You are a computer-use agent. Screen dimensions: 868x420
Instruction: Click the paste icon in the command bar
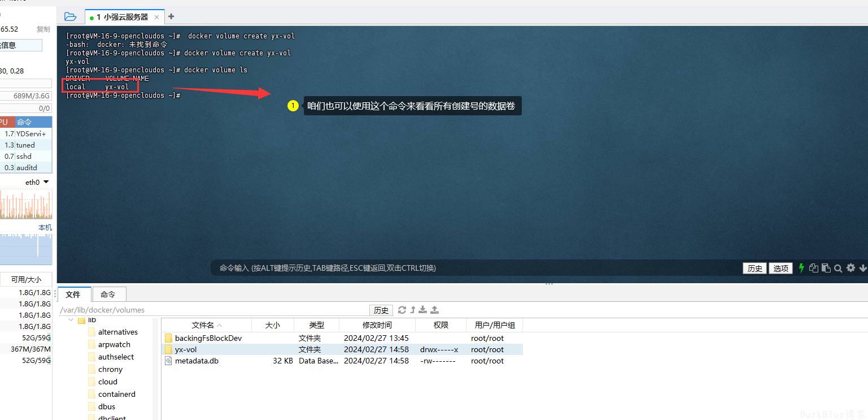(x=826, y=269)
